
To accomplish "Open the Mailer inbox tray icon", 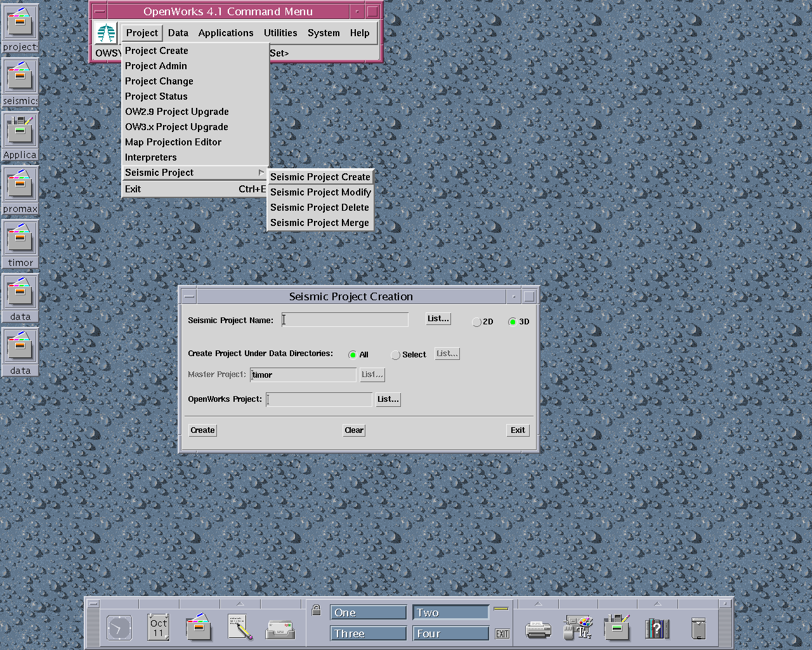I will point(280,629).
